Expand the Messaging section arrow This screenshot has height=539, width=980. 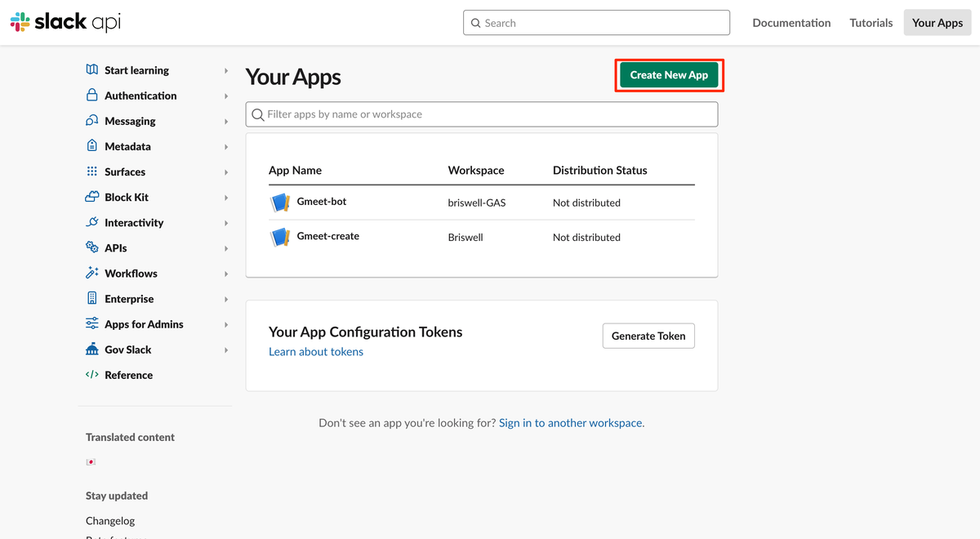tap(226, 122)
